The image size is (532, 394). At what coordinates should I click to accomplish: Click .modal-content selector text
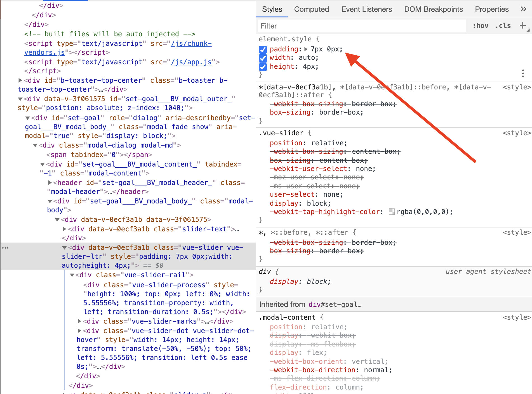pyautogui.click(x=287, y=317)
